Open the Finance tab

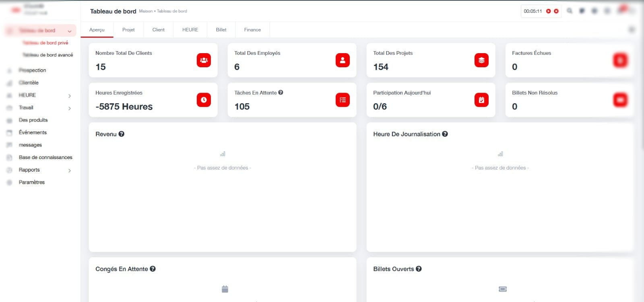(x=252, y=30)
